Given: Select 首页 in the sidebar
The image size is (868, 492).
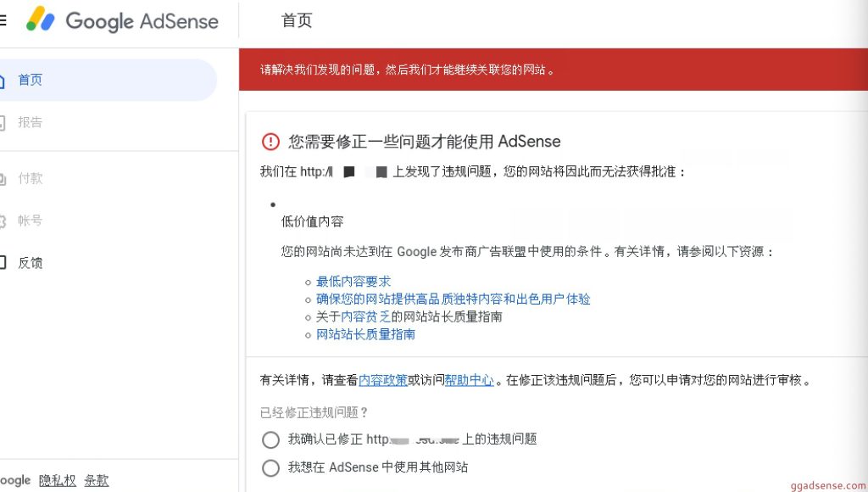Looking at the screenshot, I should click(x=107, y=80).
